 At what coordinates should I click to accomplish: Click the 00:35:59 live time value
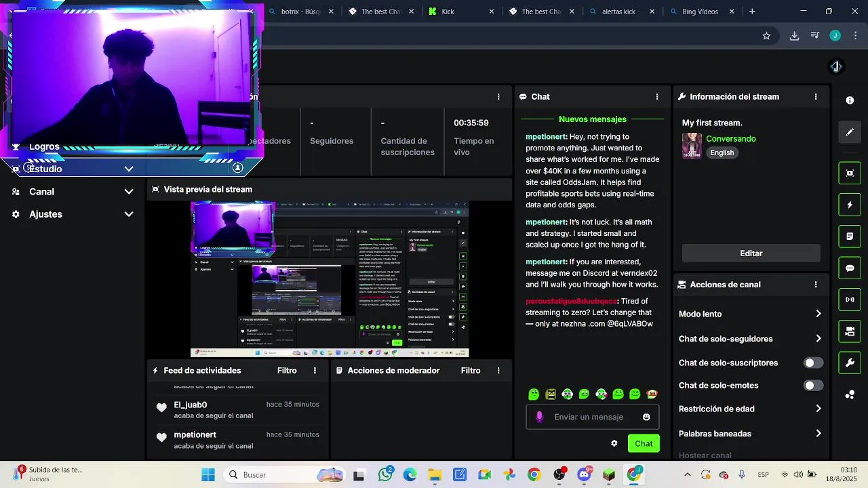(x=471, y=123)
